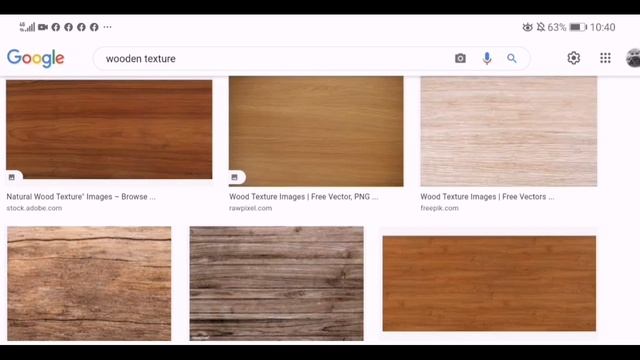Image resolution: width=640 pixels, height=360 pixels.
Task: Tap the 10:40 clock text
Action: (x=602, y=27)
